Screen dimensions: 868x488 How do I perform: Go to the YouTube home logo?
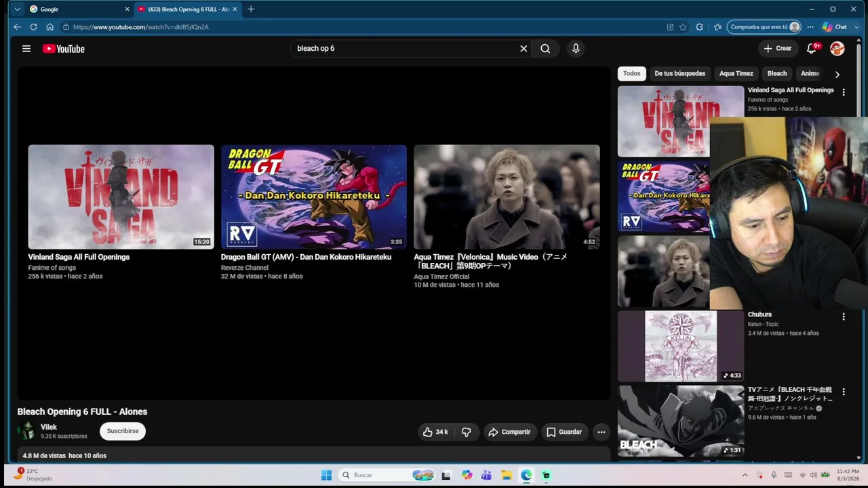pyautogui.click(x=64, y=49)
